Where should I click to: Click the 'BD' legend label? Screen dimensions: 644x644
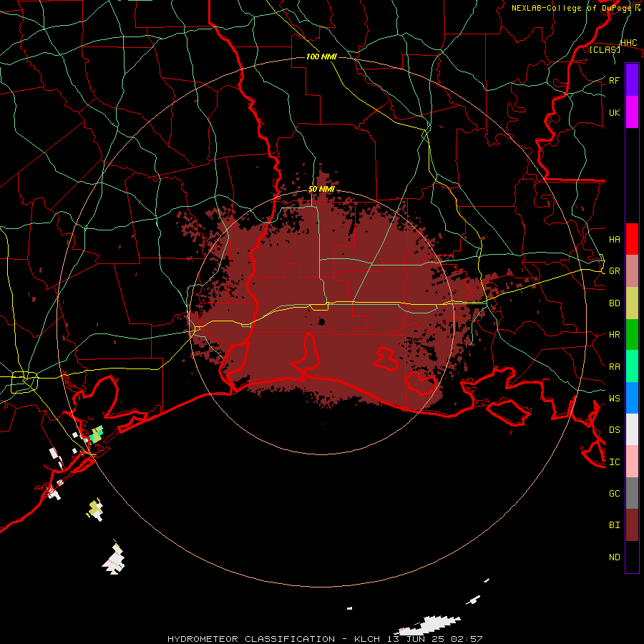(614, 303)
